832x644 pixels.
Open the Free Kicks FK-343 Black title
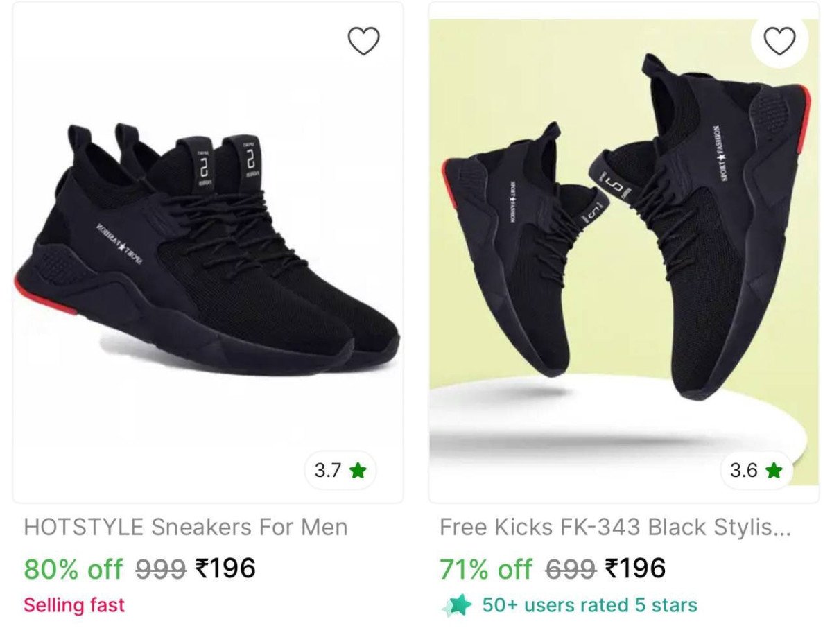(x=615, y=527)
